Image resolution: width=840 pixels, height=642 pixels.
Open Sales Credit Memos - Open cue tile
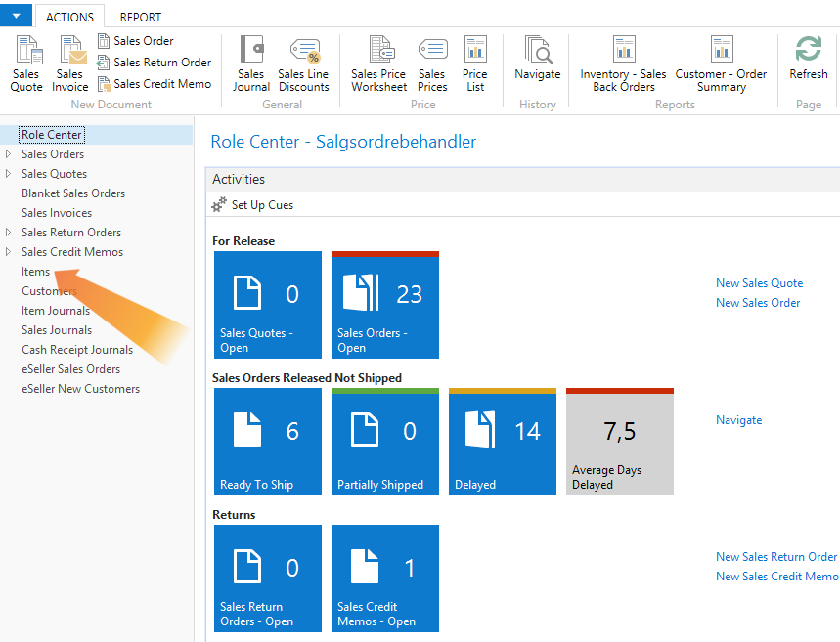click(x=385, y=578)
